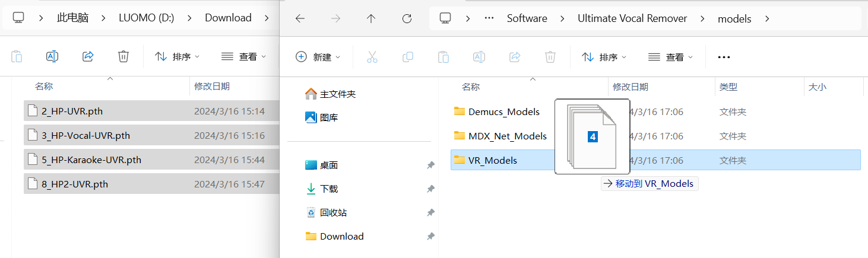Viewport: 868px width, 258px height.
Task: Expand chevron after 此电脑 in Download window
Action: click(104, 18)
